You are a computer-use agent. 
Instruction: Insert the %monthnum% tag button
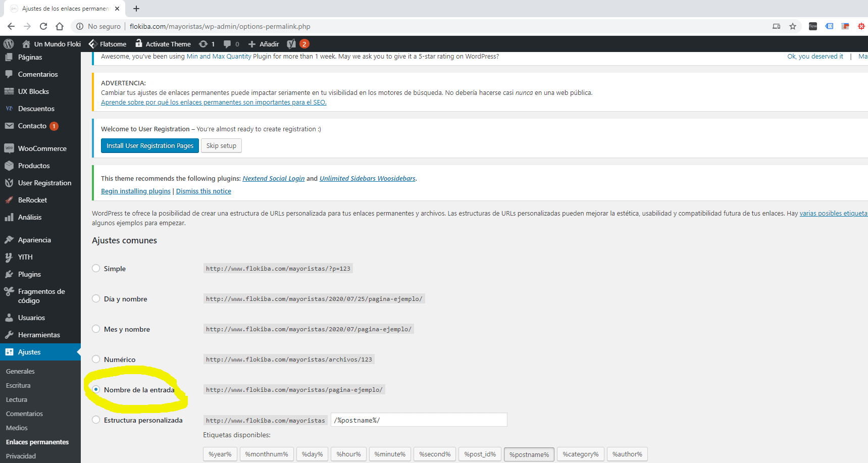pyautogui.click(x=267, y=454)
